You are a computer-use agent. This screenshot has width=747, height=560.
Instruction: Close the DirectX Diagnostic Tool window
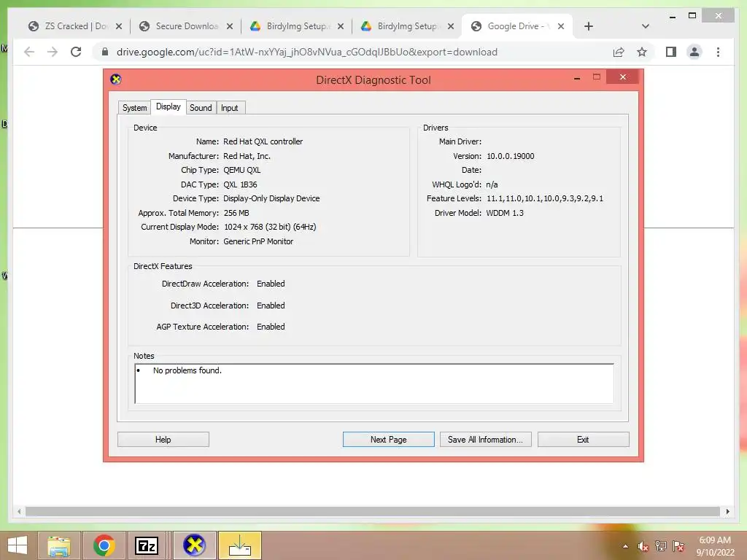pyautogui.click(x=623, y=77)
